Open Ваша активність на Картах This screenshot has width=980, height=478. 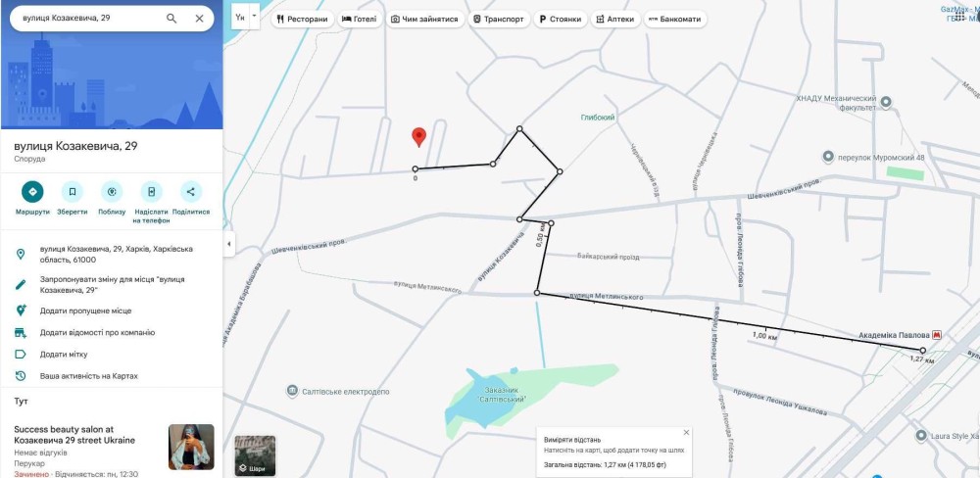click(x=88, y=376)
